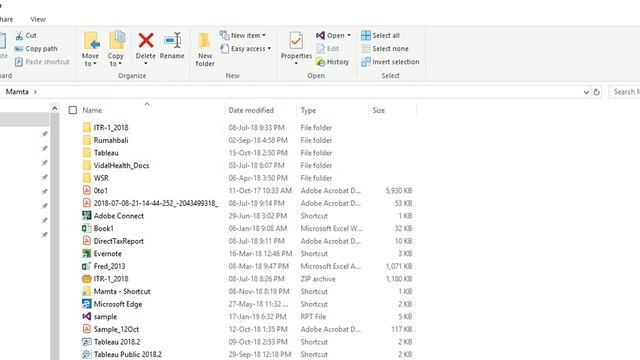The height and width of the screenshot is (360, 640).
Task: Select the 2018-07-08-21-14-44-252 PDF file
Action: click(x=156, y=203)
